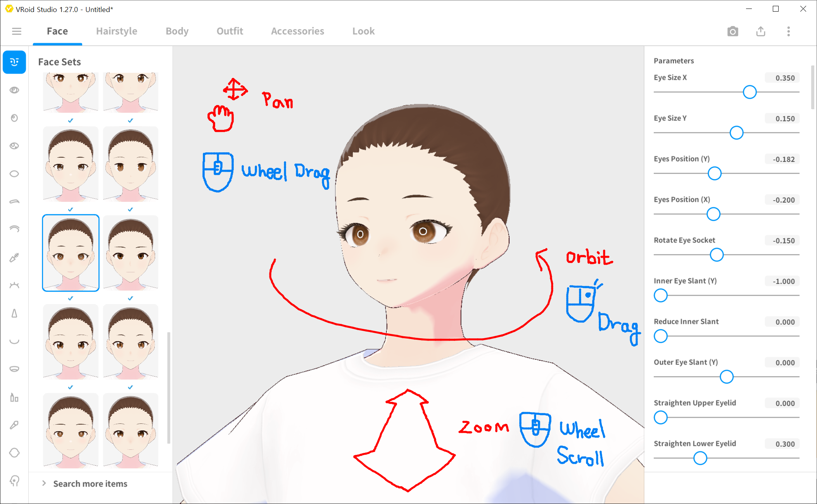The width and height of the screenshot is (817, 504).
Task: Click the Inner Eye Slant (Y) value field
Action: click(782, 281)
